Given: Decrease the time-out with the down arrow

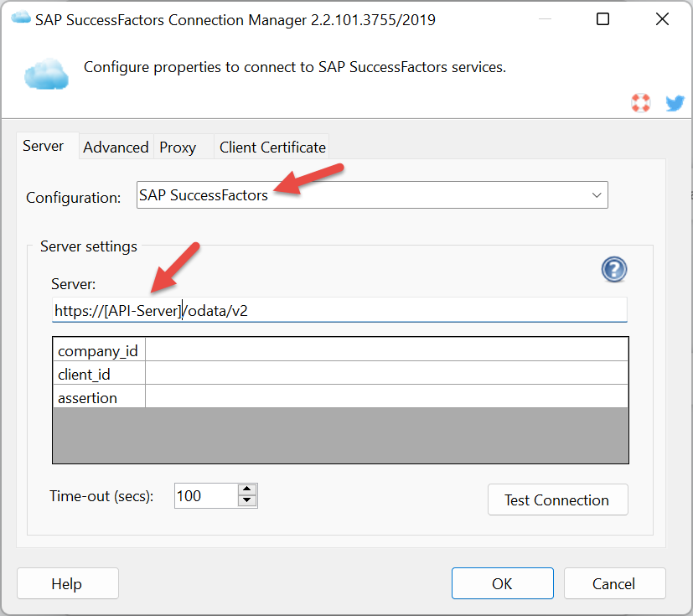Looking at the screenshot, I should [x=247, y=500].
